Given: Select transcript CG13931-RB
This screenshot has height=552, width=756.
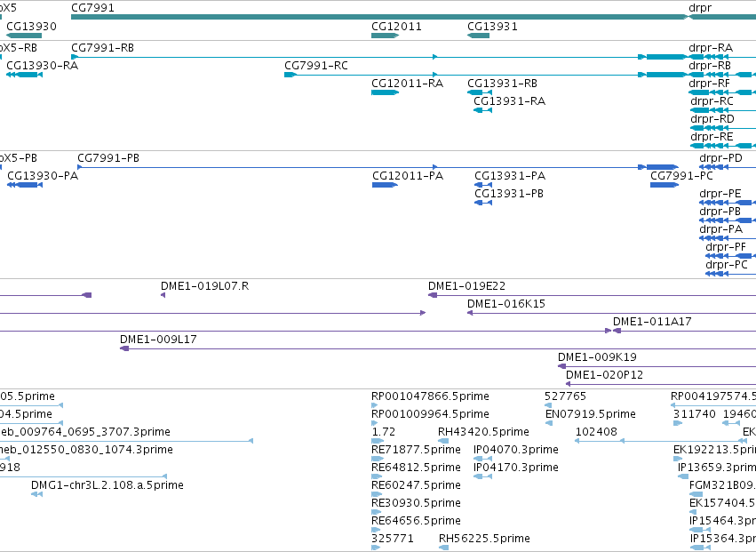Looking at the screenshot, I should coord(480,92).
